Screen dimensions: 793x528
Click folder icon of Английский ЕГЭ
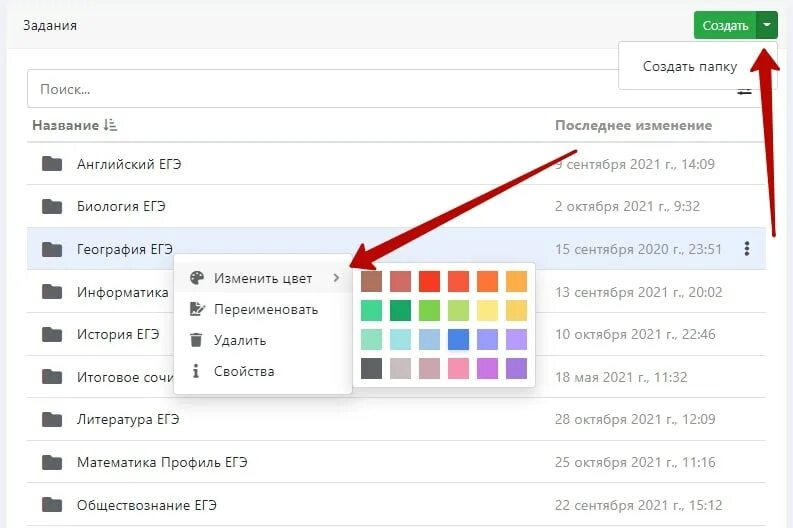tap(52, 164)
